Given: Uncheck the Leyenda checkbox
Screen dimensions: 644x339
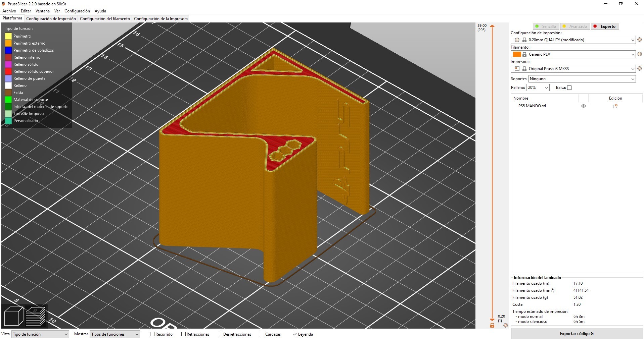Looking at the screenshot, I should (295, 334).
